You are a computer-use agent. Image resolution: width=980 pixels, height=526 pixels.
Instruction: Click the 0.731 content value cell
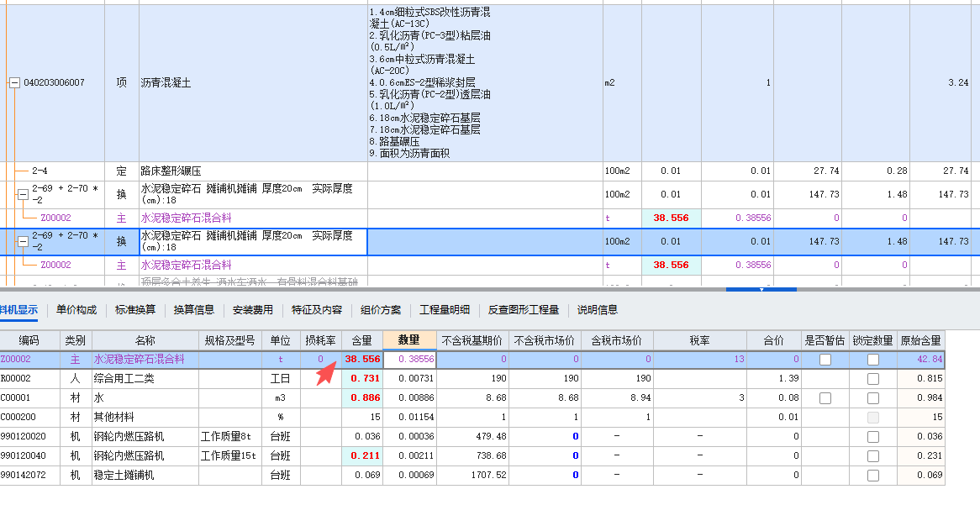[x=362, y=379]
